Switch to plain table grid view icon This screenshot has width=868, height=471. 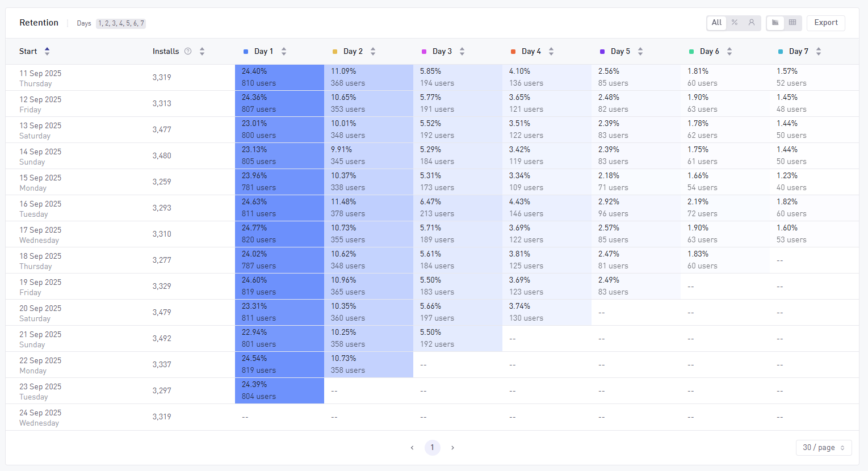(x=792, y=23)
